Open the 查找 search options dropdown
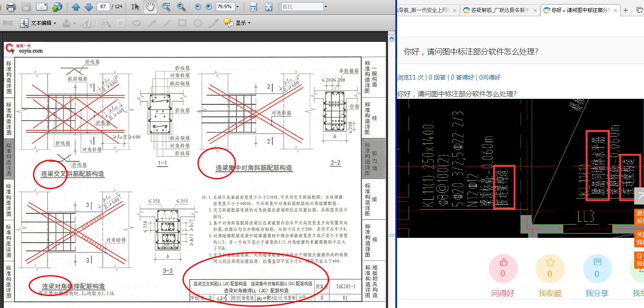This screenshot has height=308, width=644. (326, 7)
